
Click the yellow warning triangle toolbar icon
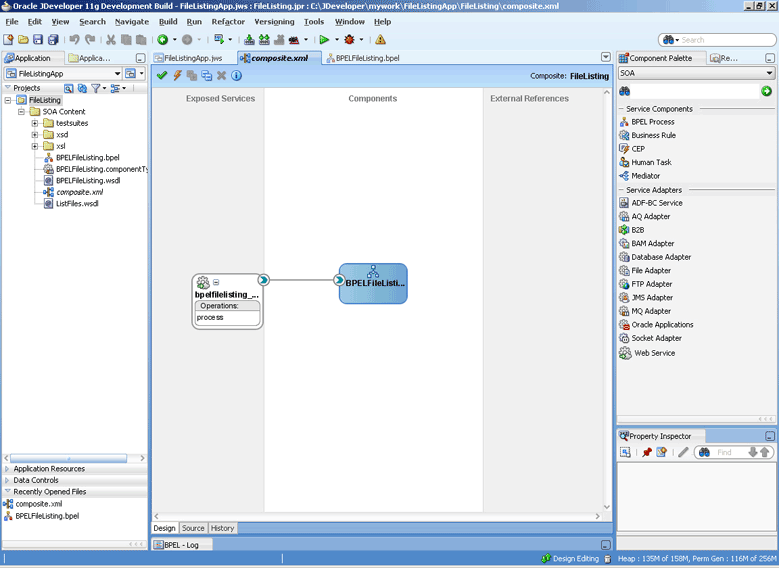pos(381,40)
